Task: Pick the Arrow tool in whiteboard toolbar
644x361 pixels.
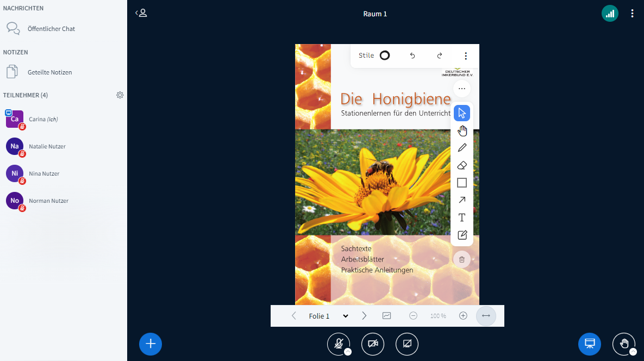Action: coord(462,200)
